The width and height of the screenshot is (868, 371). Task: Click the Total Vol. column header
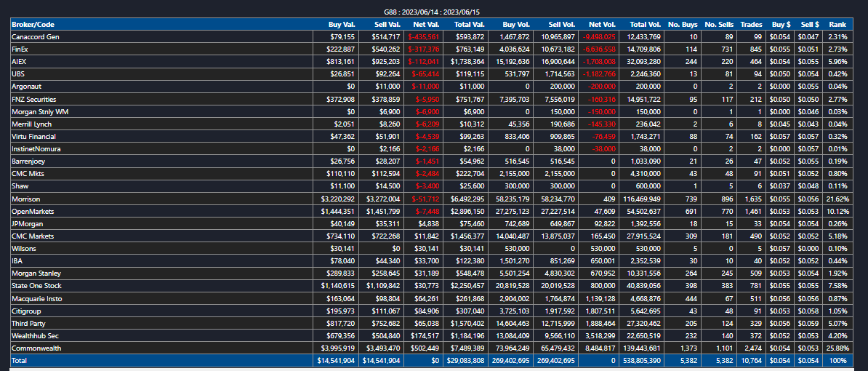pos(646,25)
